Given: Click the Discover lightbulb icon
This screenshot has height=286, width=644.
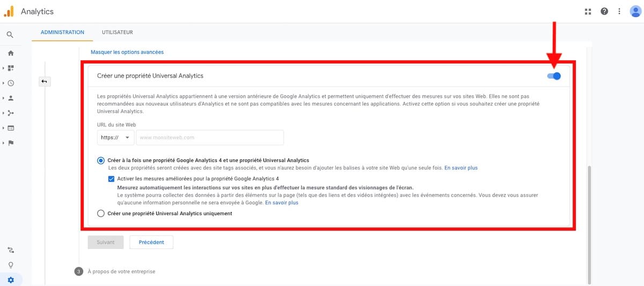Looking at the screenshot, I should click(x=11, y=264).
